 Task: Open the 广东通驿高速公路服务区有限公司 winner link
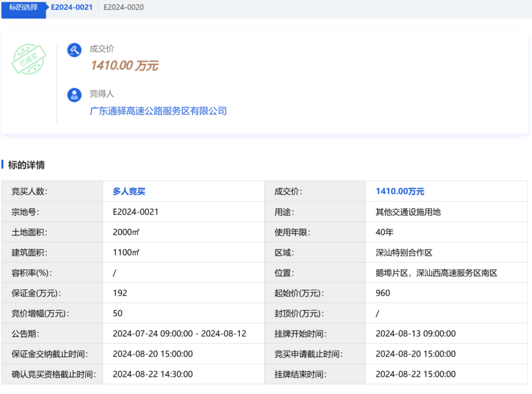(x=158, y=111)
